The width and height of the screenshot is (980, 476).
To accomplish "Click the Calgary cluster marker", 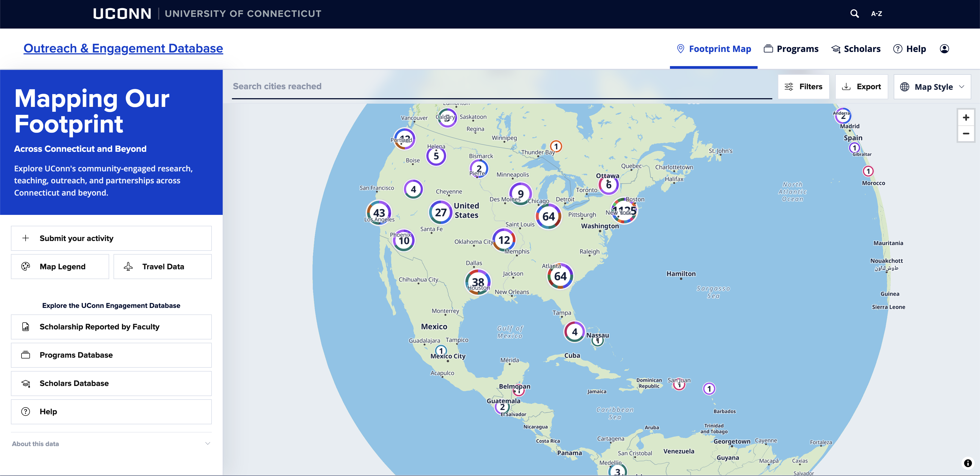I will [x=447, y=118].
